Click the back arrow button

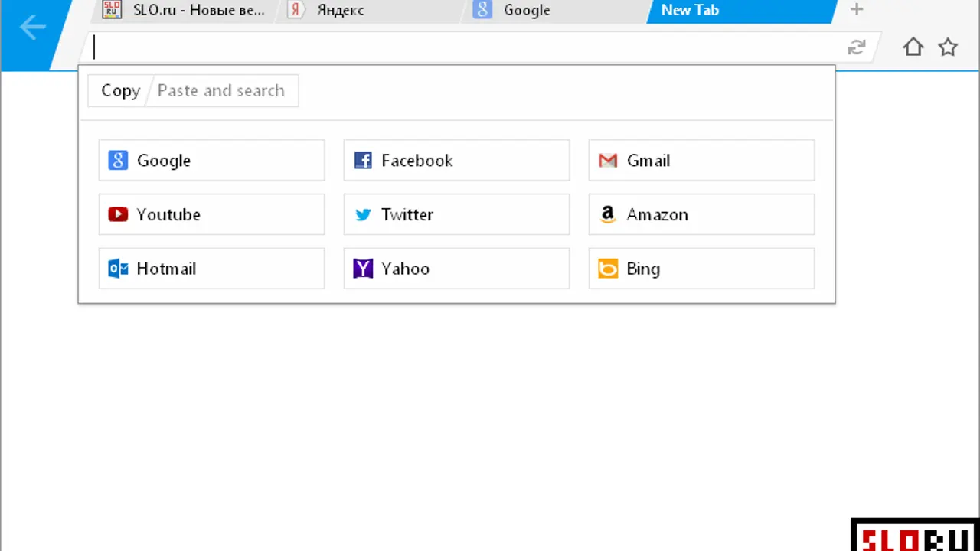click(32, 28)
